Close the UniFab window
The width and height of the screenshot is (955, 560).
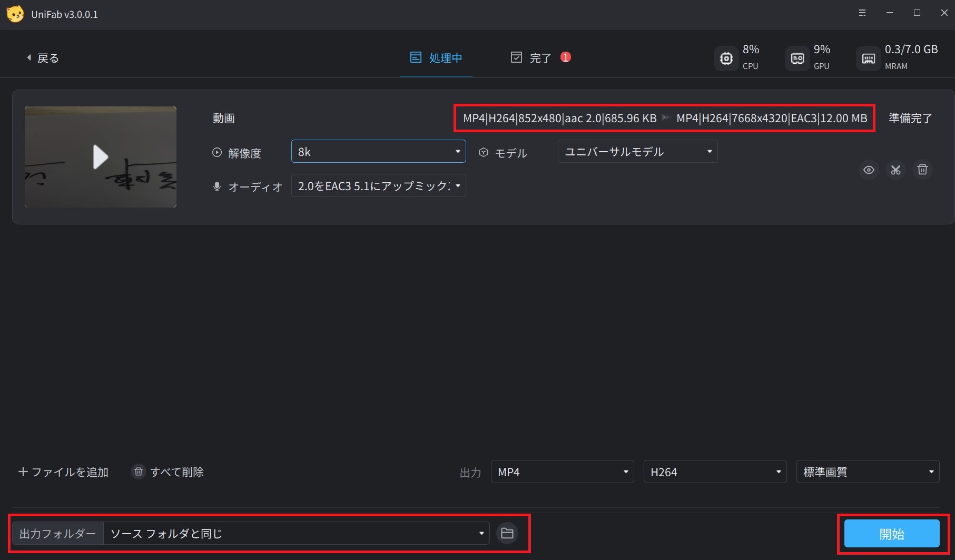pos(944,13)
